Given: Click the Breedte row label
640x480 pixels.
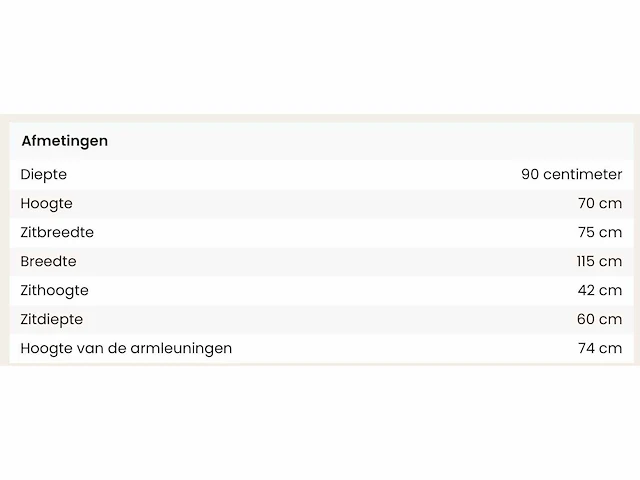Looking at the screenshot, I should 48,261.
